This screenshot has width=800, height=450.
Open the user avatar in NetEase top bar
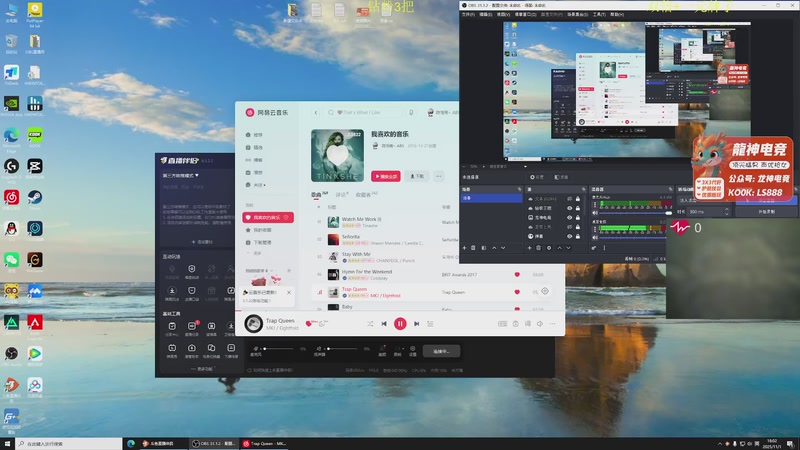tap(430, 112)
